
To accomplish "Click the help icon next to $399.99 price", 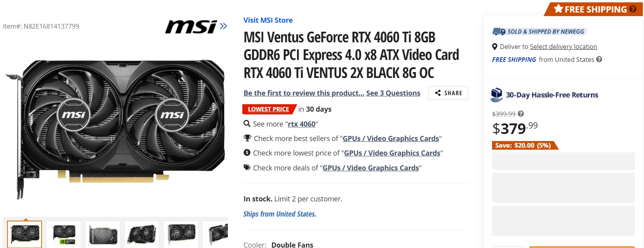I will coord(521,114).
